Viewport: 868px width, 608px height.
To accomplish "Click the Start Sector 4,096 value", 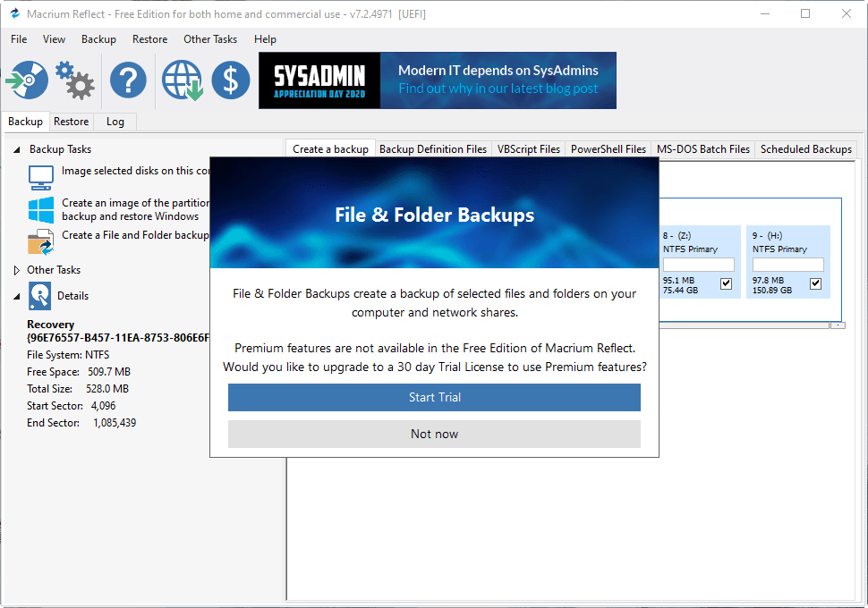I will point(104,406).
